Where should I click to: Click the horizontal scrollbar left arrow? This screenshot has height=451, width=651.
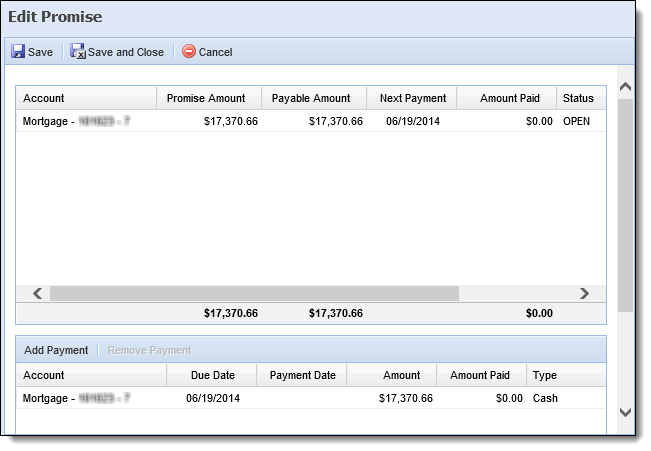click(x=37, y=294)
